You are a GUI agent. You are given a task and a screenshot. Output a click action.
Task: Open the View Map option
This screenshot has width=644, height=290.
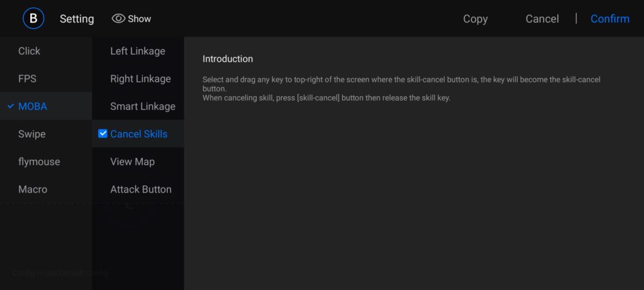pyautogui.click(x=132, y=162)
